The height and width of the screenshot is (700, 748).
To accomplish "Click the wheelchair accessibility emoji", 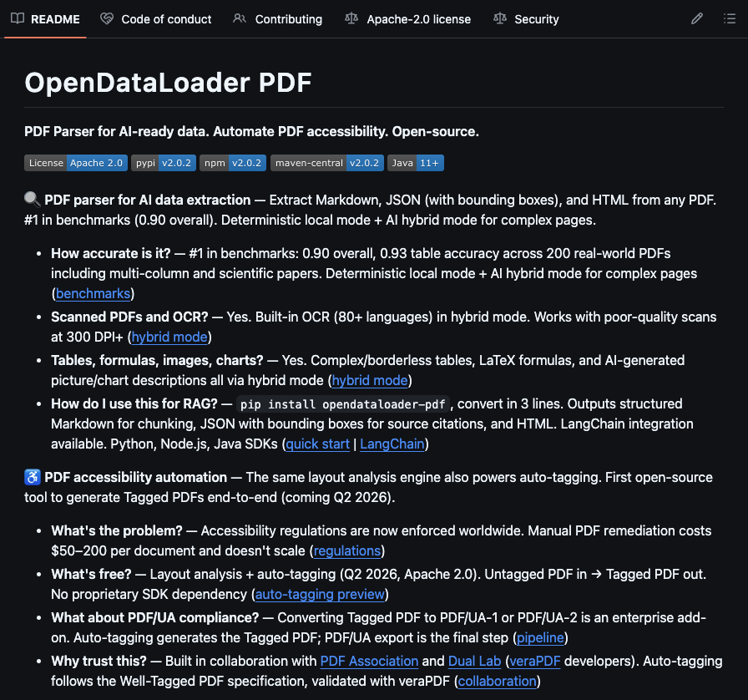I will 33,477.
